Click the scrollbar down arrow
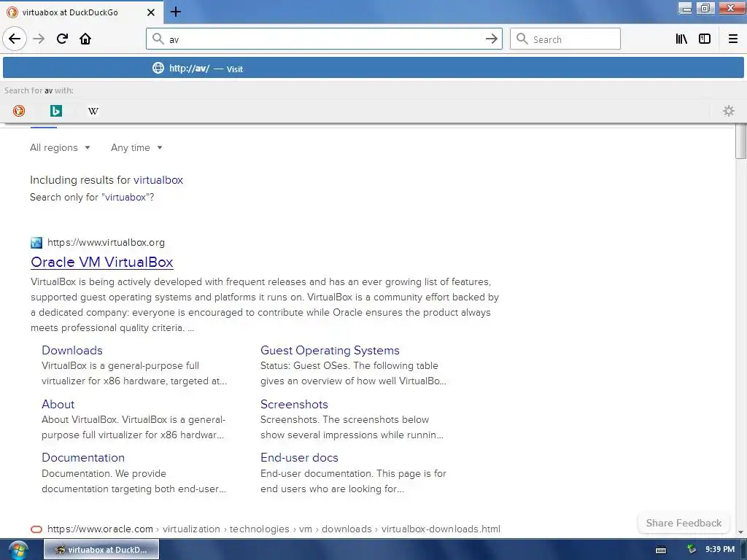Image resolution: width=747 pixels, height=560 pixels. (740, 532)
